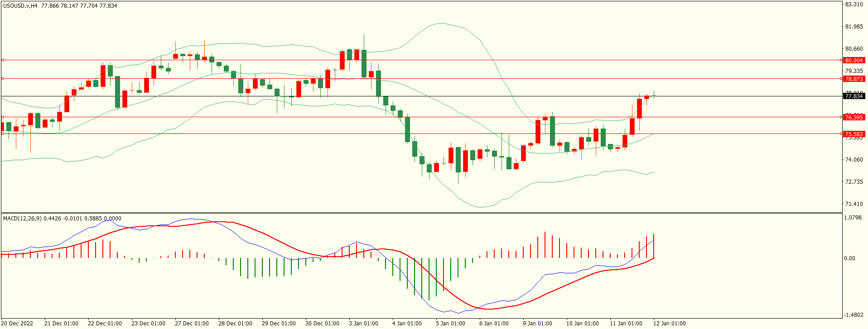Click the -1.4802 value on MACD scale
868x329 pixels.
pyautogui.click(x=853, y=315)
